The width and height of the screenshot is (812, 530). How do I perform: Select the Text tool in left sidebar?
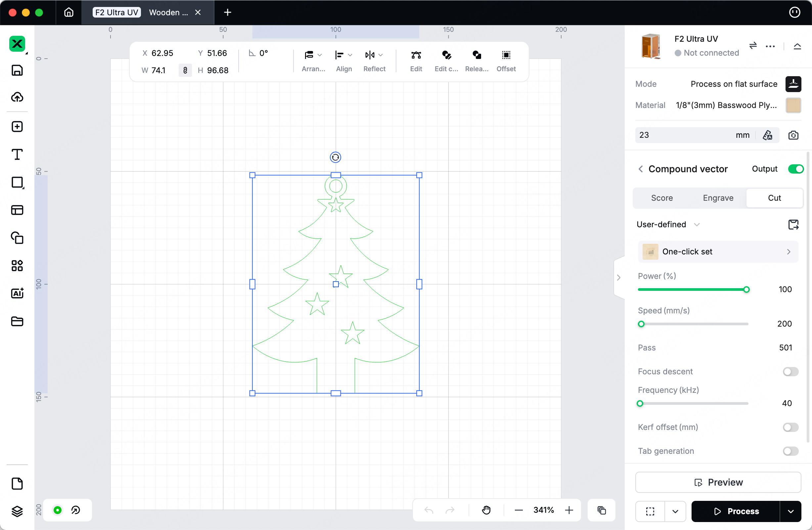point(17,154)
